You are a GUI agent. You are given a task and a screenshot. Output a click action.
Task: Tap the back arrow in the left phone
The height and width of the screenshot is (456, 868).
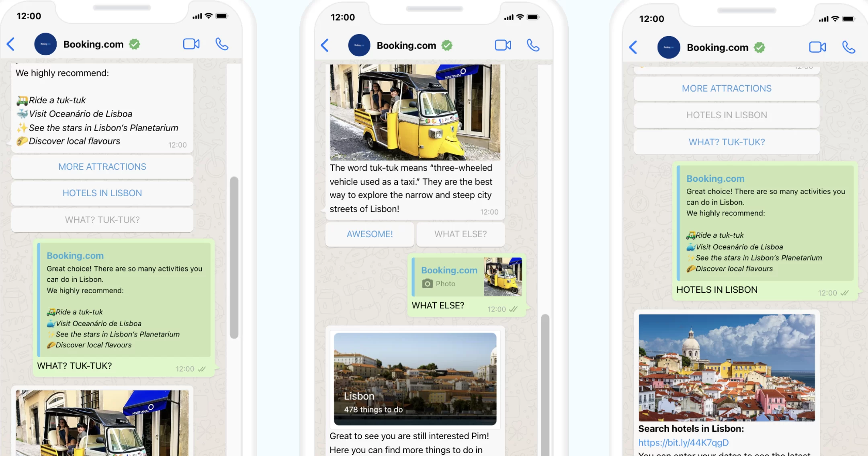(x=11, y=44)
